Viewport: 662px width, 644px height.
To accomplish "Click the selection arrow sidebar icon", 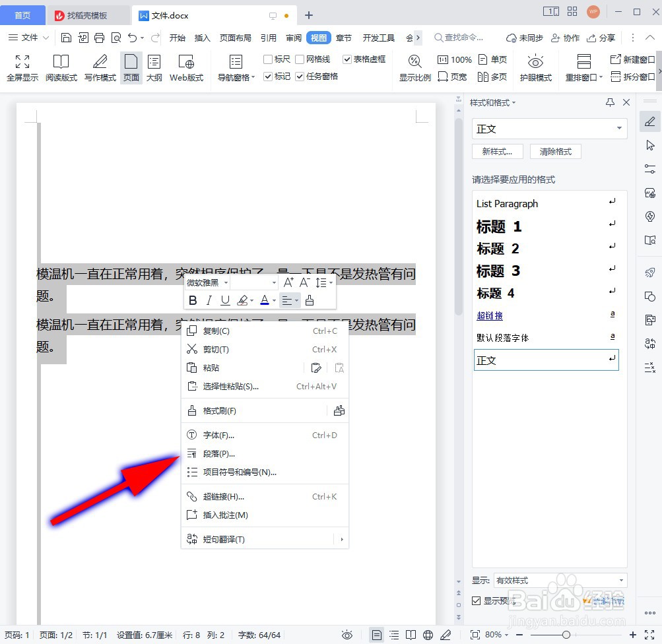I will tap(650, 145).
